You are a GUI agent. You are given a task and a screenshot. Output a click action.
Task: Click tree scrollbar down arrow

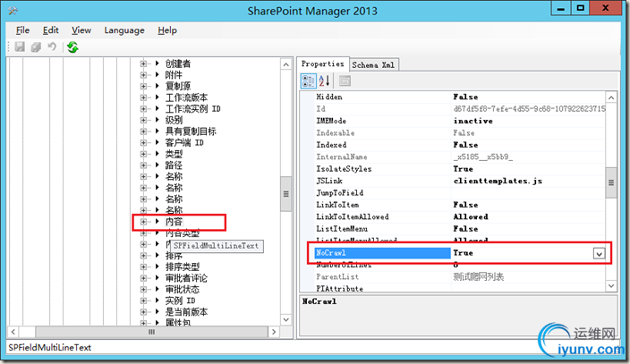click(285, 320)
